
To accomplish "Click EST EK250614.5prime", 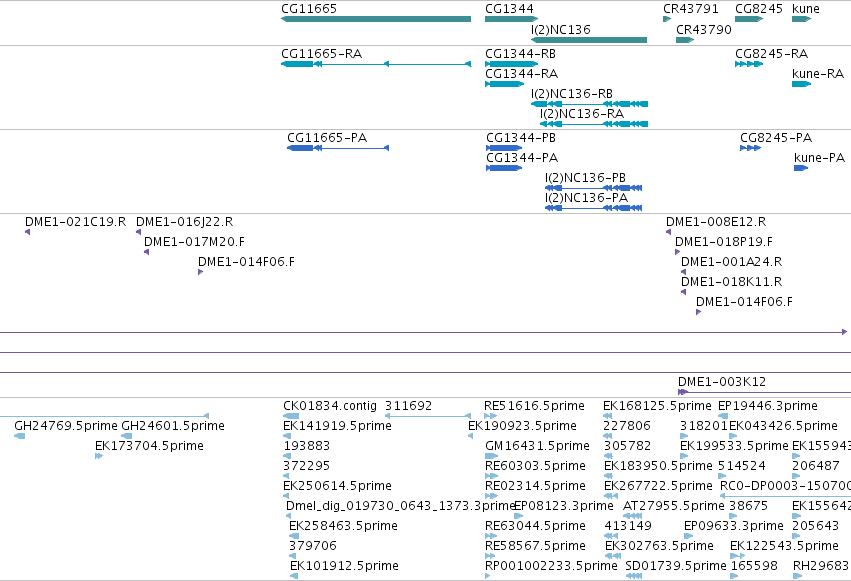I will coord(337,486).
